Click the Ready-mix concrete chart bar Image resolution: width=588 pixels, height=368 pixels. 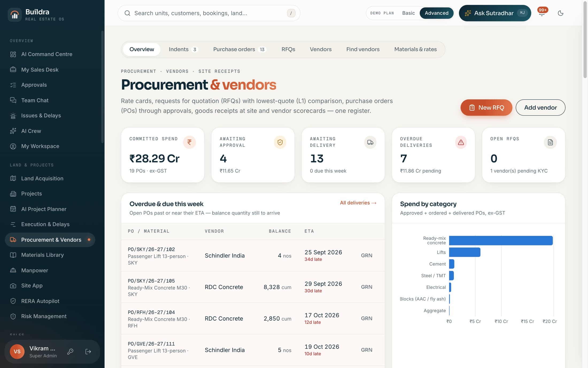click(x=501, y=241)
